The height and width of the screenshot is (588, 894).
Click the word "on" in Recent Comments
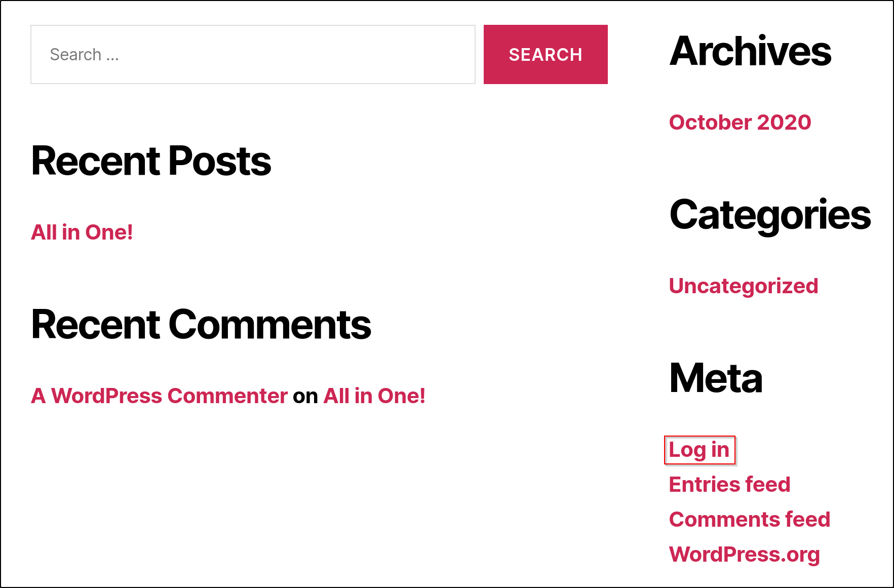[x=305, y=396]
